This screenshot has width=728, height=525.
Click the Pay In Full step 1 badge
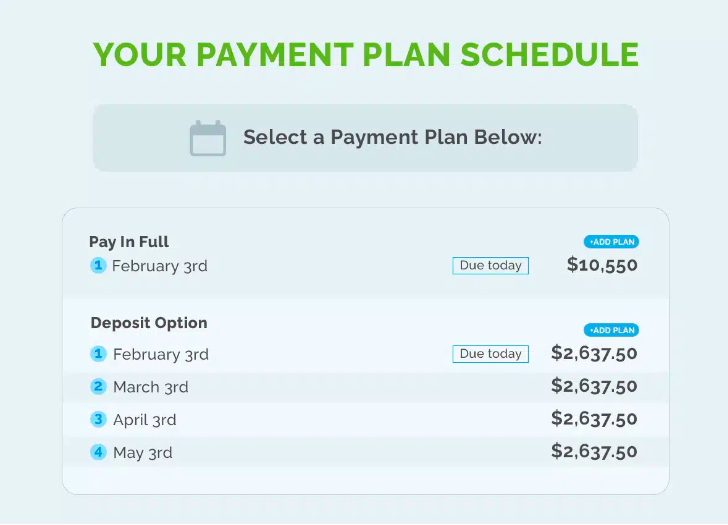click(98, 266)
